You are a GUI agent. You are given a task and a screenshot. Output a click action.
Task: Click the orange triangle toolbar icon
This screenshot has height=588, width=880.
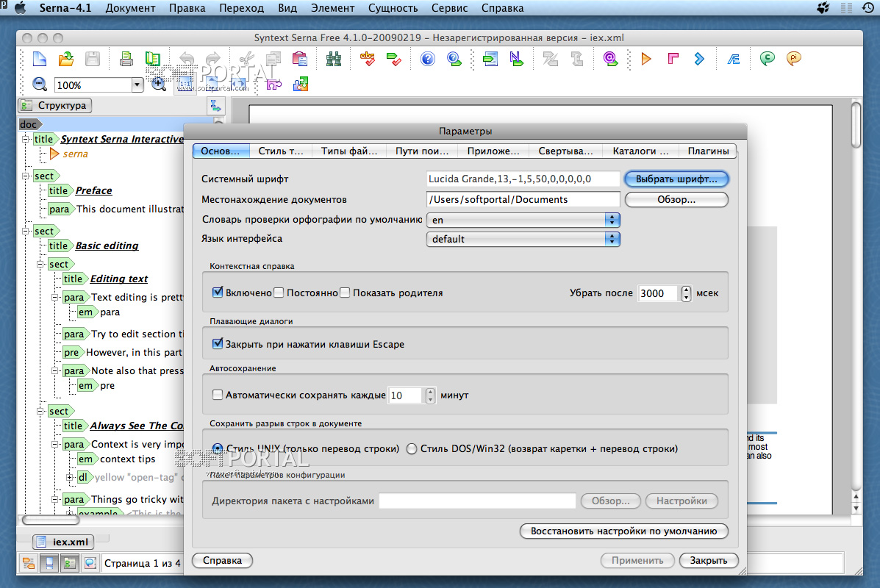646,59
